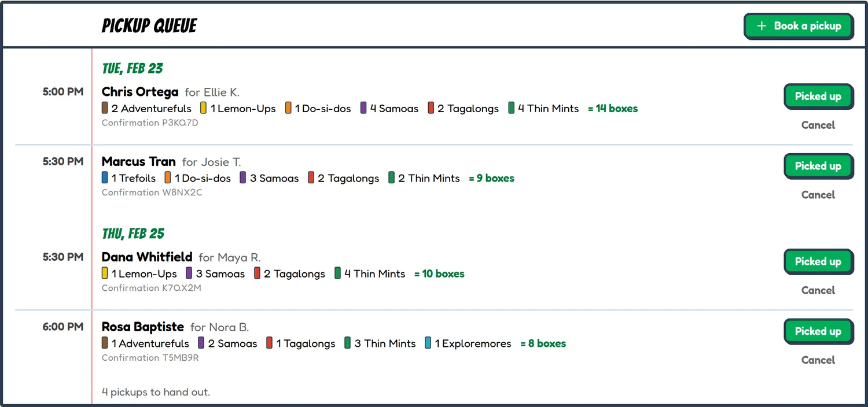Click the Book a pickup button

coord(799,26)
